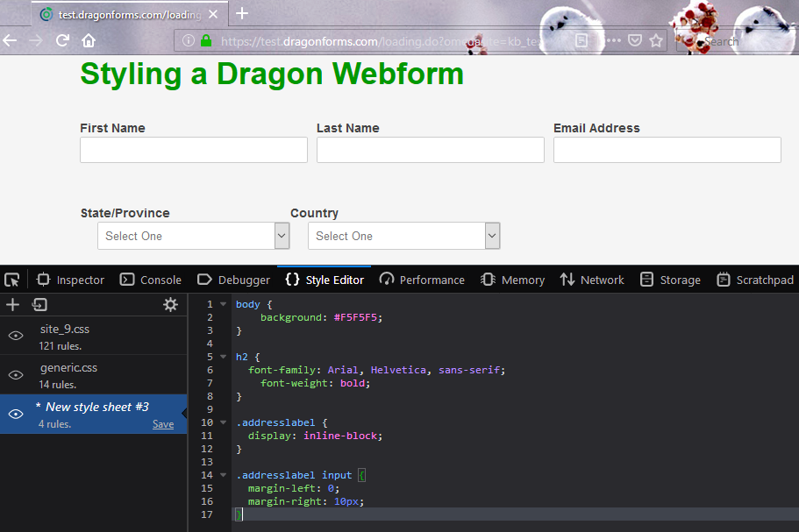Bookmark this page with the star icon

(656, 40)
